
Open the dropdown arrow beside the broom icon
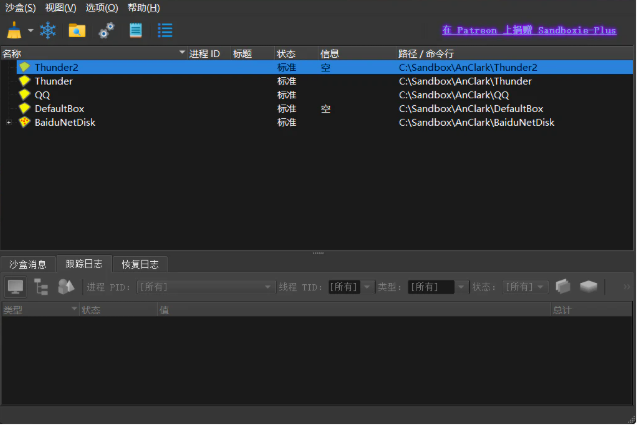(x=30, y=30)
